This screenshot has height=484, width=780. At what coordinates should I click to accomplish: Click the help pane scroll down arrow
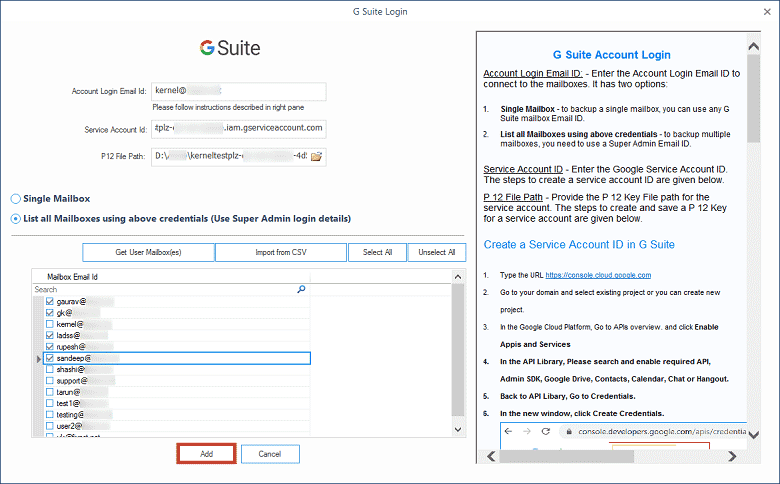(754, 435)
